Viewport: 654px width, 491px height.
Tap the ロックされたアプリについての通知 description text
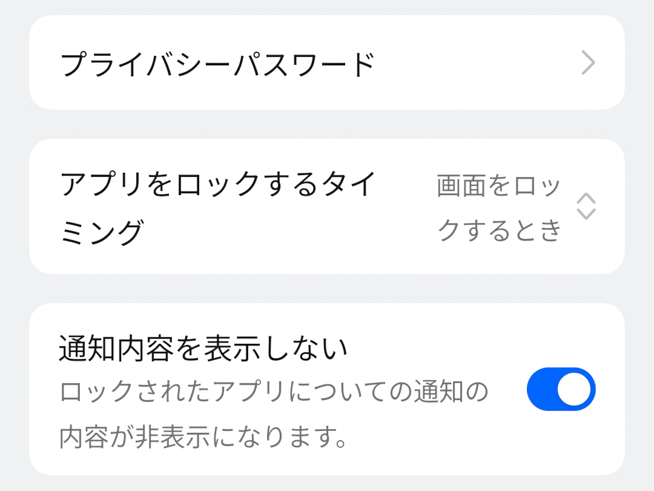274,391
